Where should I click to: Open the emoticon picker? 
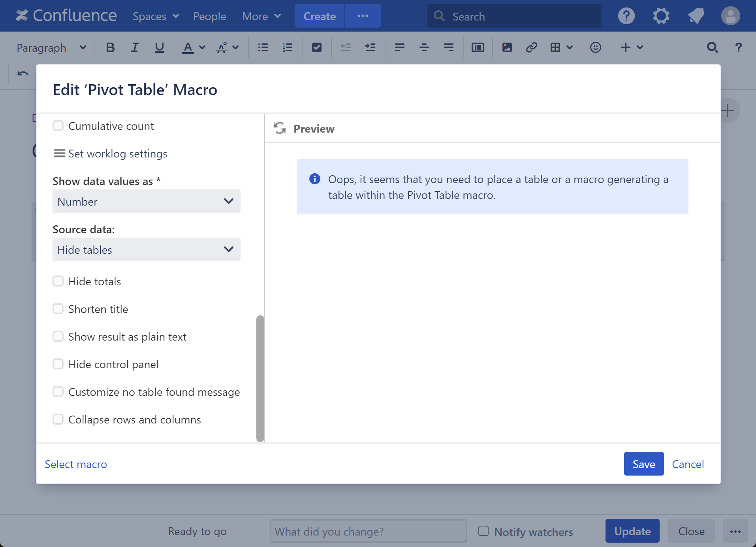point(596,48)
